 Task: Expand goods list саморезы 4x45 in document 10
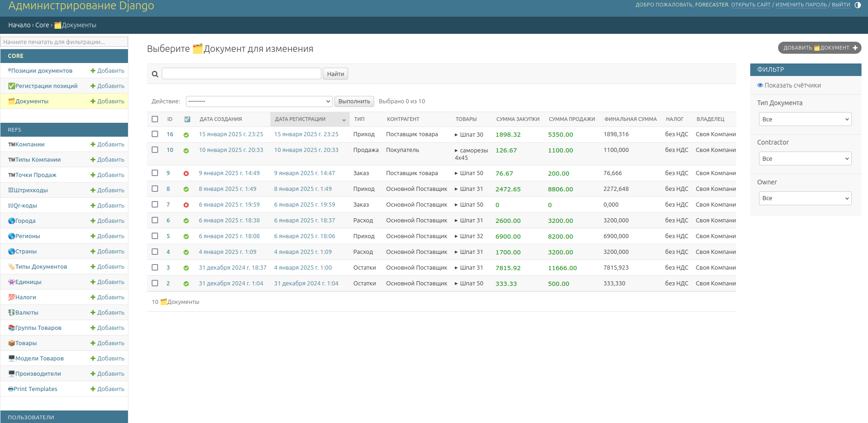[471, 154]
